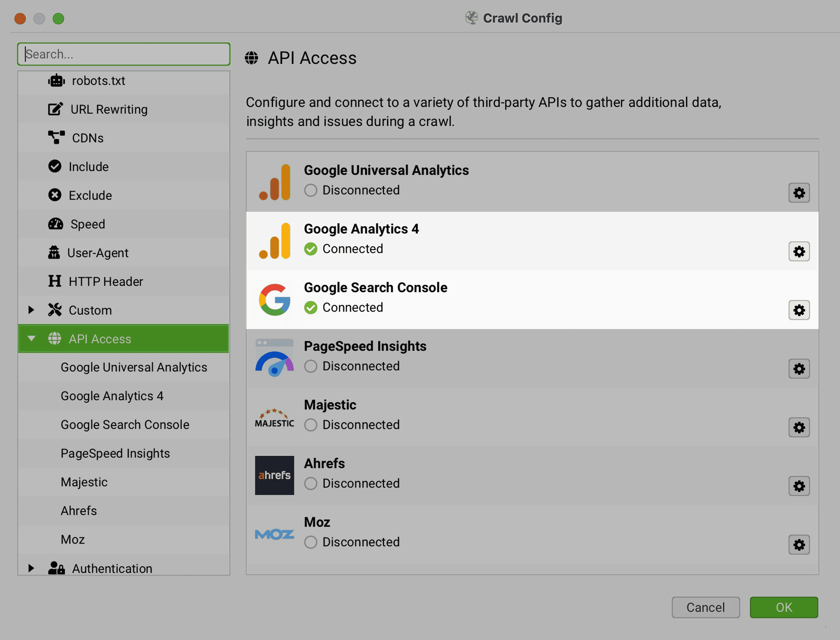The width and height of the screenshot is (840, 640).
Task: Click the Google Universal Analytics bar chart logo
Action: tap(275, 182)
